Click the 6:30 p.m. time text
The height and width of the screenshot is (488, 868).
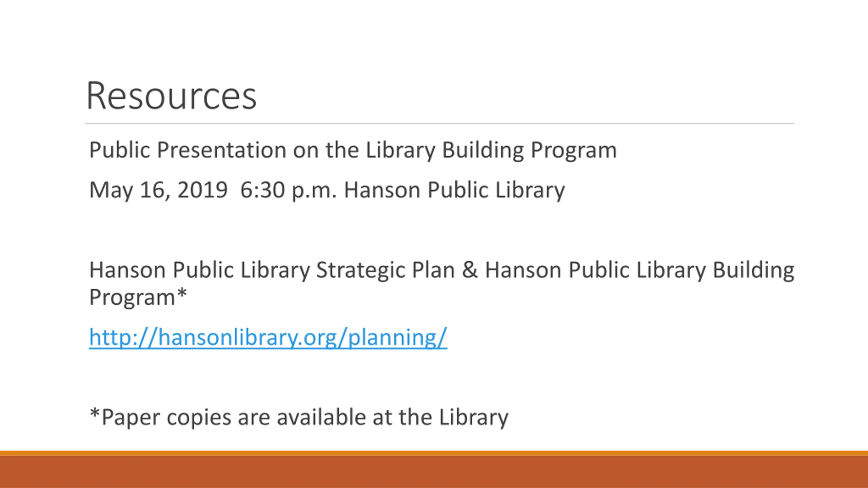click(288, 190)
